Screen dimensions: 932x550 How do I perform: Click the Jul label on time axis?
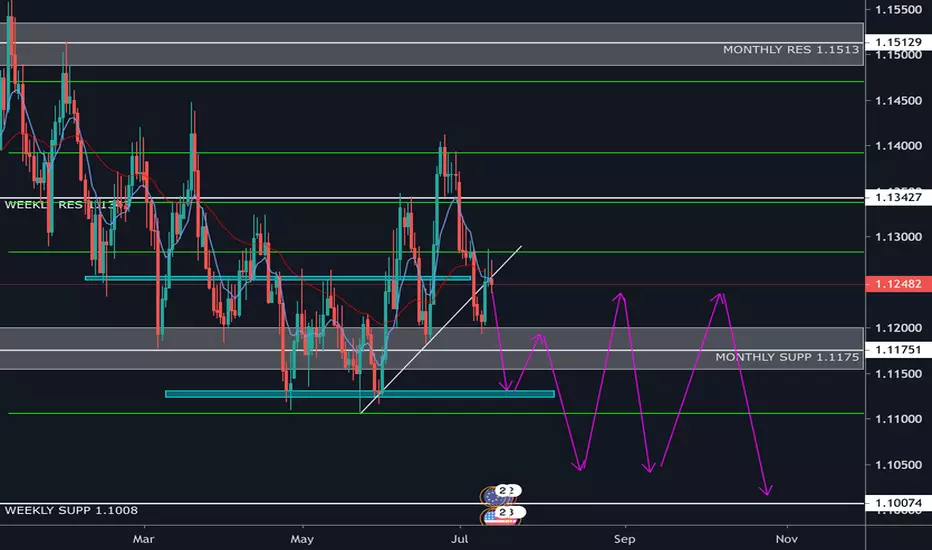[x=459, y=539]
